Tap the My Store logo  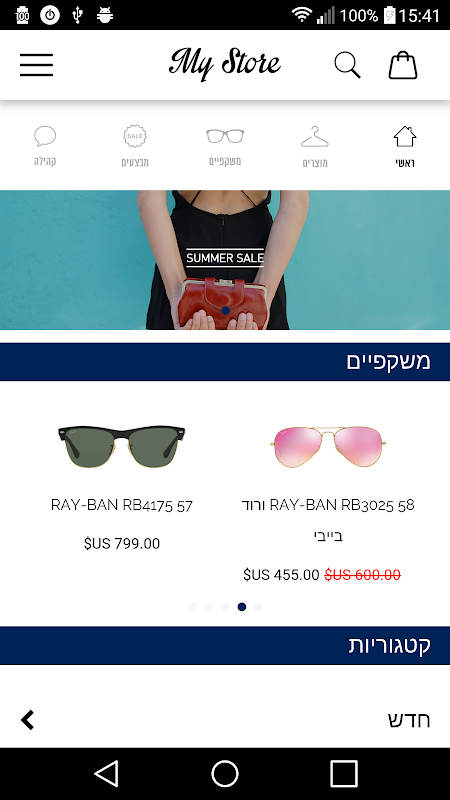coord(225,64)
